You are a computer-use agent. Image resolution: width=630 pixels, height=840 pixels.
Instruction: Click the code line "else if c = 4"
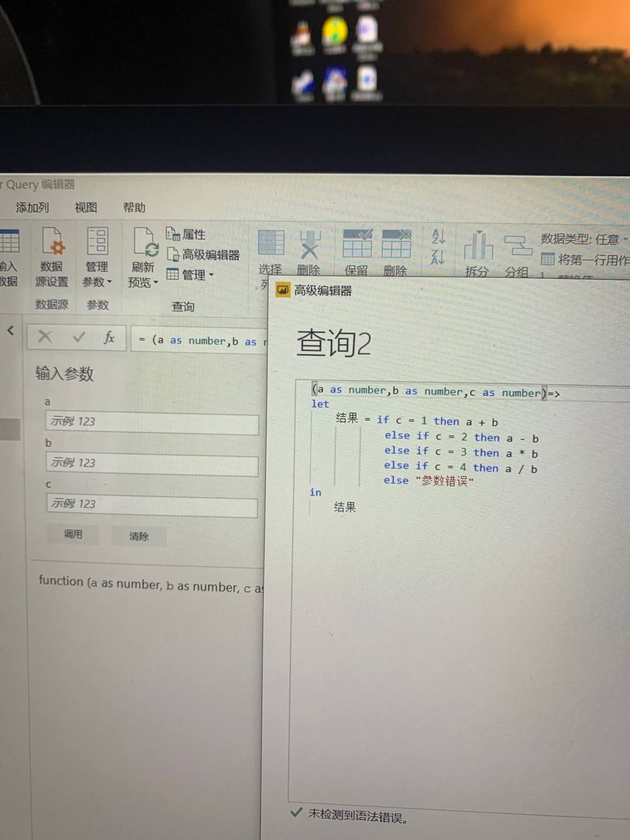coord(460,467)
